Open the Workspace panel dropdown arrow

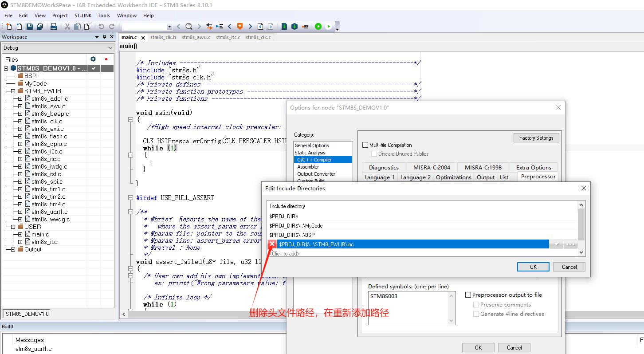click(x=97, y=37)
